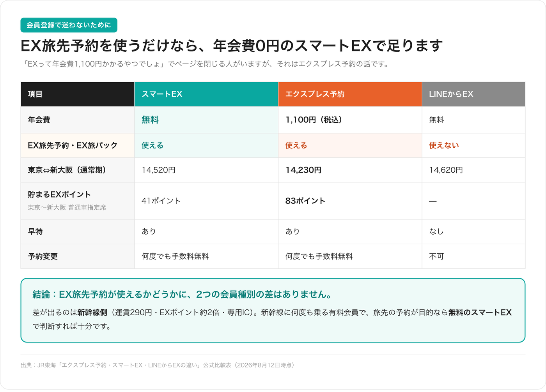
Task: Click the なし cell
Action: (x=473, y=231)
